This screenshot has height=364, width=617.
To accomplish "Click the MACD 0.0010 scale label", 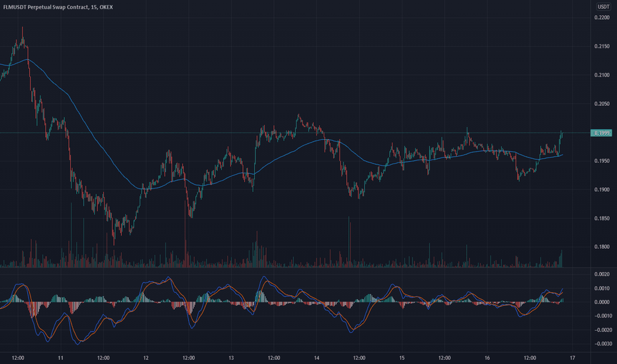I will tap(602, 289).
